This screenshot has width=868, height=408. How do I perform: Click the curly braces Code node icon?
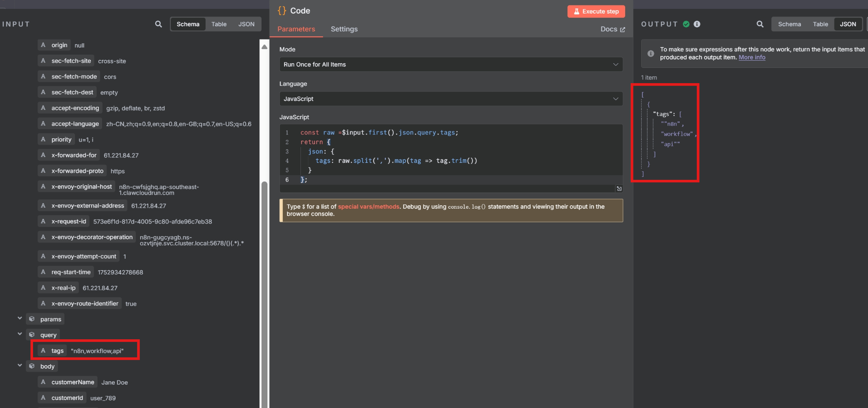(282, 11)
